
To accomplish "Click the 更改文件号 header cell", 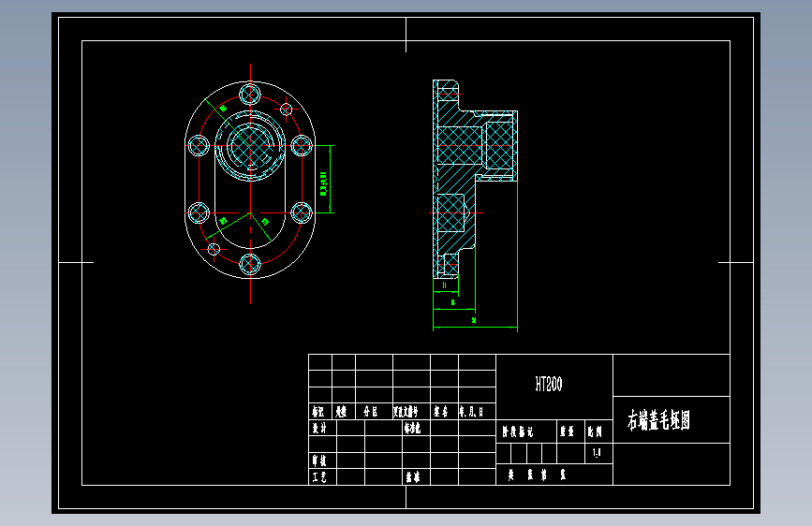I will (406, 412).
